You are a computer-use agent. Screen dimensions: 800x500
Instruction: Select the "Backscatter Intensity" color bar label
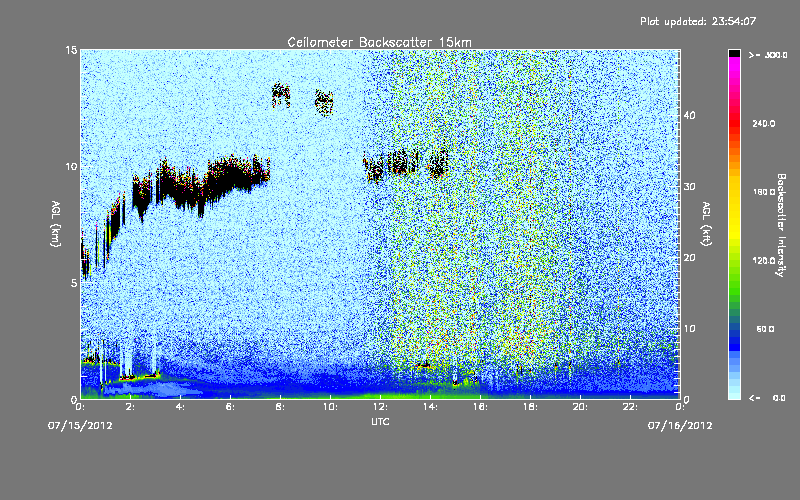(x=781, y=224)
